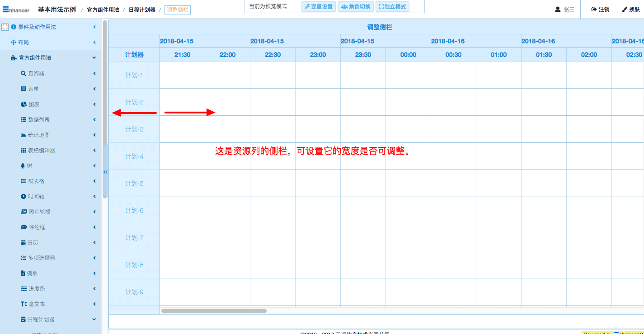This screenshot has width=644, height=334.
Task: Click the scheduler horizontal scrollbar thumb
Action: tap(214, 311)
